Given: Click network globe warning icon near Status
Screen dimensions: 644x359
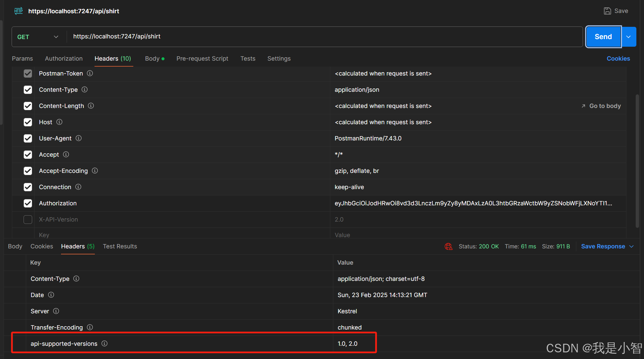Looking at the screenshot, I should 448,246.
